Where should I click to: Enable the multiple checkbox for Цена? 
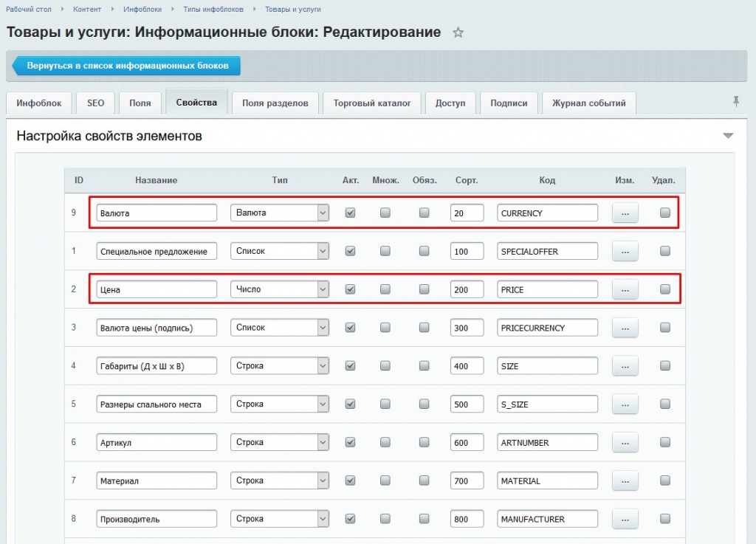[x=385, y=289]
